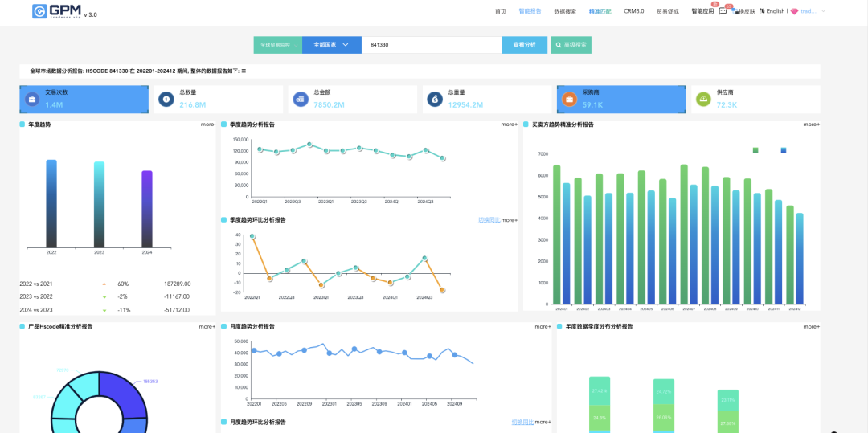
Task: Open 精准匹配 in the top navigation
Action: [600, 11]
